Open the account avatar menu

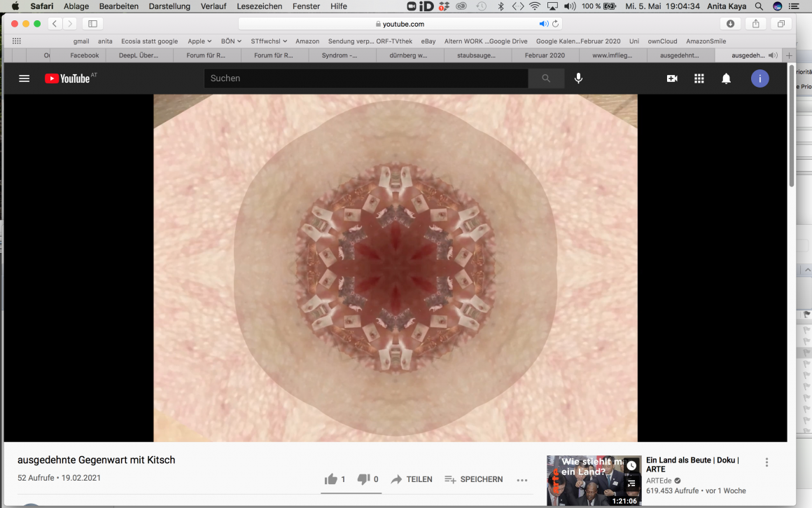click(759, 78)
